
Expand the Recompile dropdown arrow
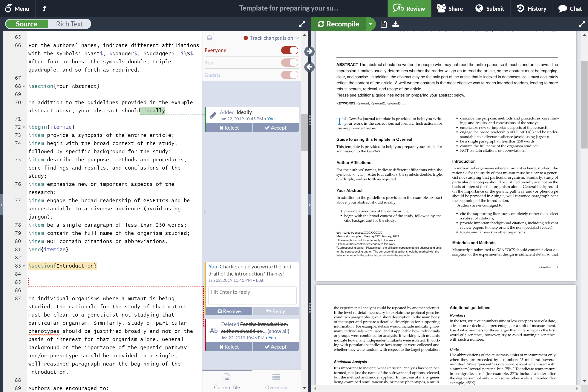[x=371, y=24]
